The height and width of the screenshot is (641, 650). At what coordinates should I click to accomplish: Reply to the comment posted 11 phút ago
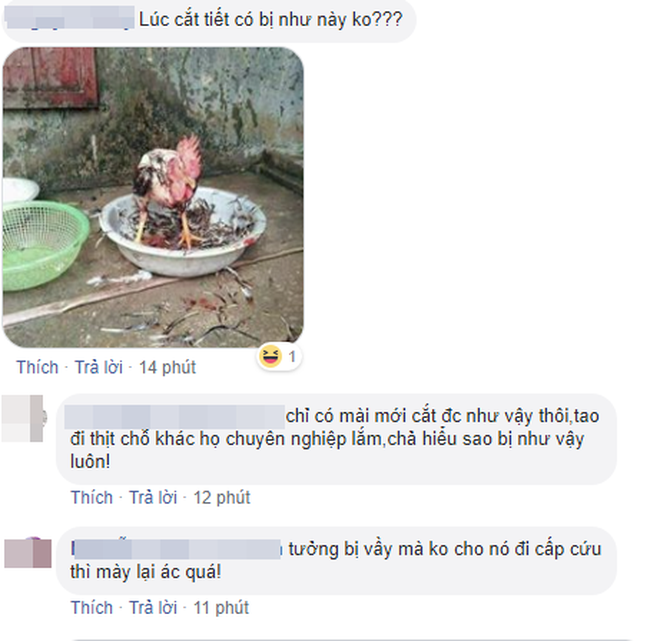pos(153,608)
